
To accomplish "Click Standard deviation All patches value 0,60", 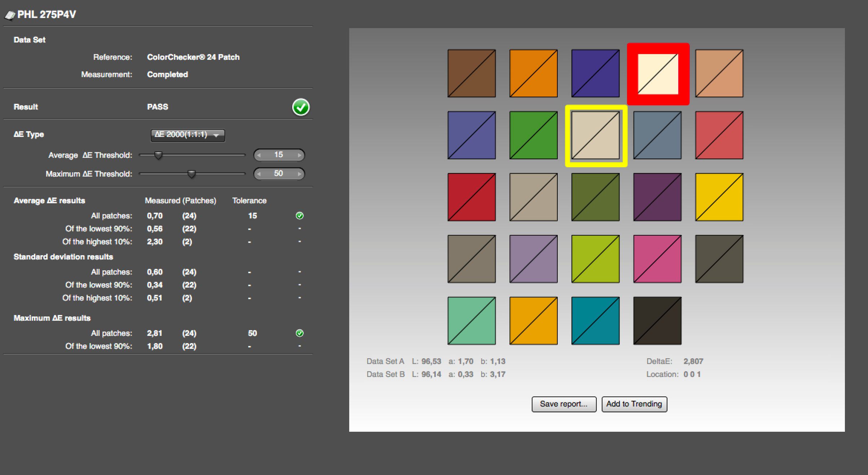I will 155,272.
